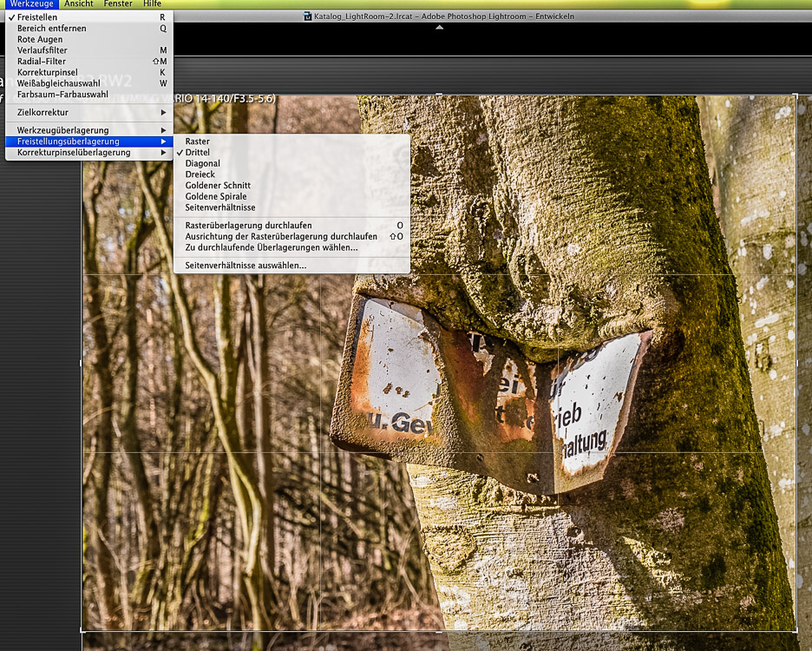Click Rasterüberlagerung durchlaufen
Screen dimensions: 812x651
(292, 226)
